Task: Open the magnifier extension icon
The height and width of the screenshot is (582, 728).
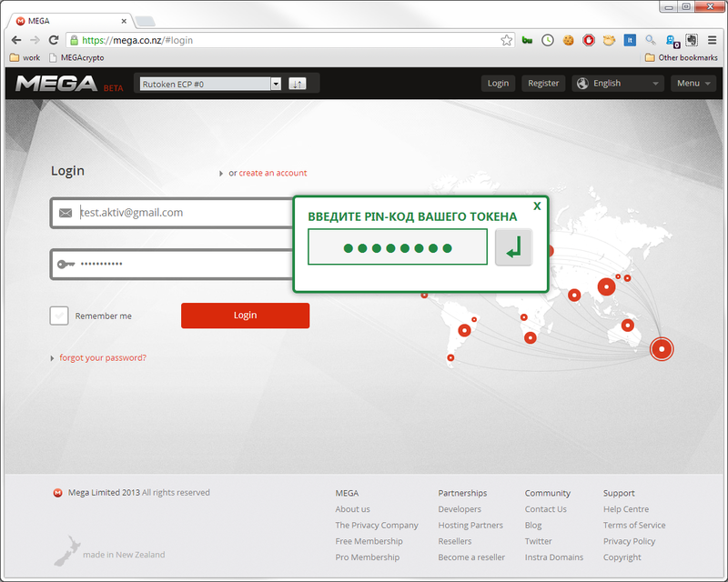Action: click(651, 40)
